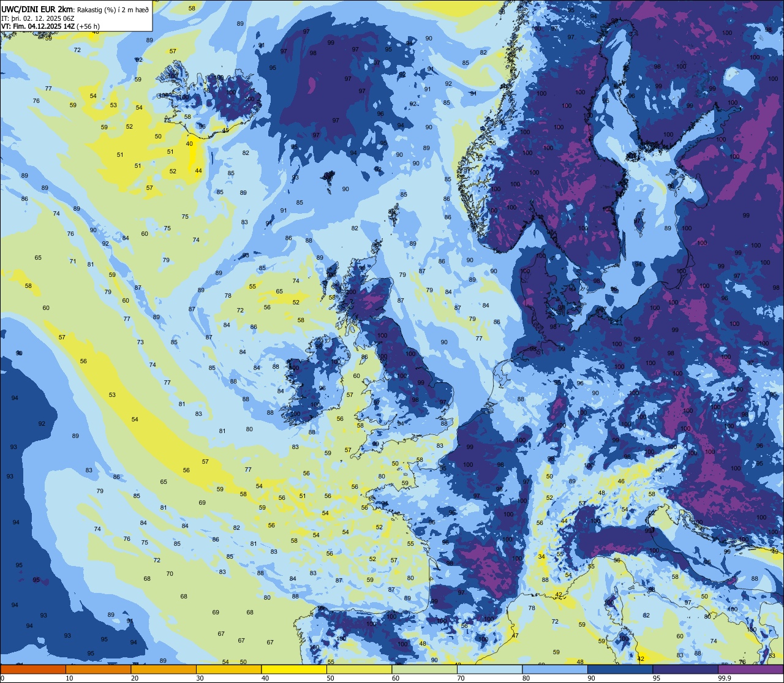784x683 pixels.
Task: Click the 'IT: þri. 02. 12. 2025 06Z' line
Action: [x=37, y=18]
